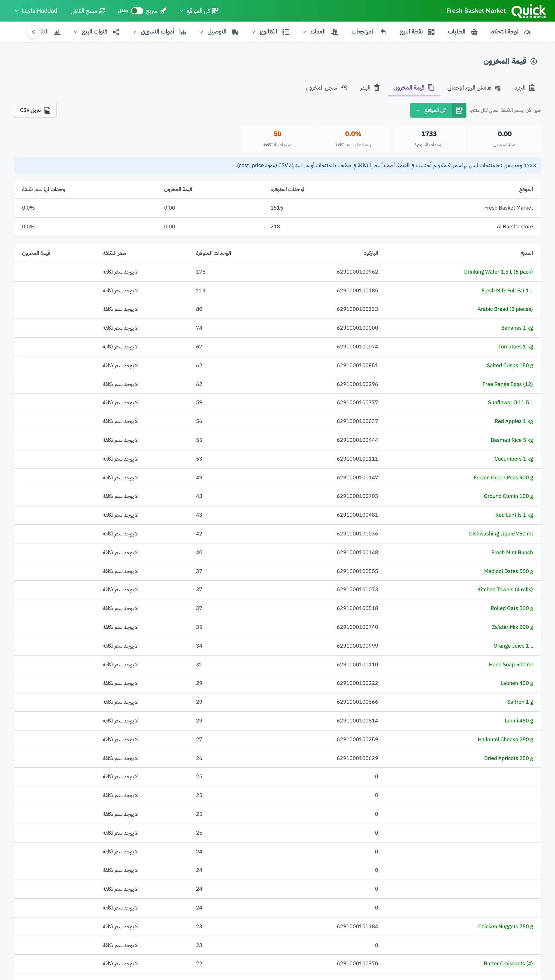Switch to the الجرد inventory tab

pos(525,88)
